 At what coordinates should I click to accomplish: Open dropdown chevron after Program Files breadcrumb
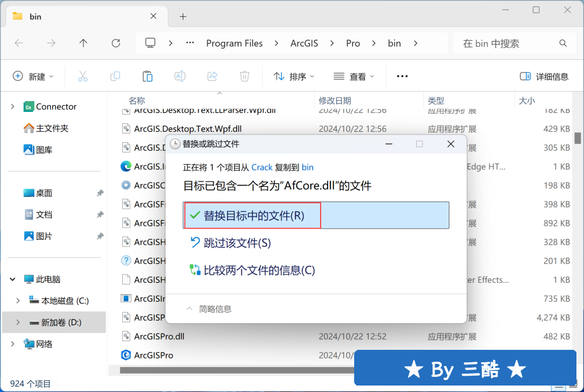coord(276,43)
